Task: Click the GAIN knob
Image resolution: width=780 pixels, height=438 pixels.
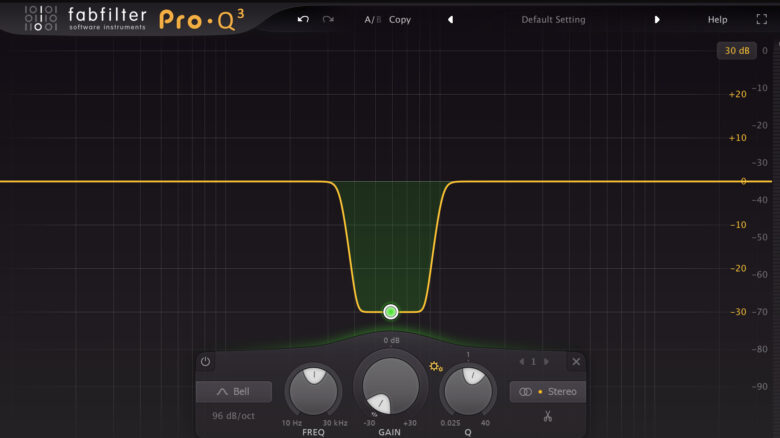Action: [x=390, y=386]
